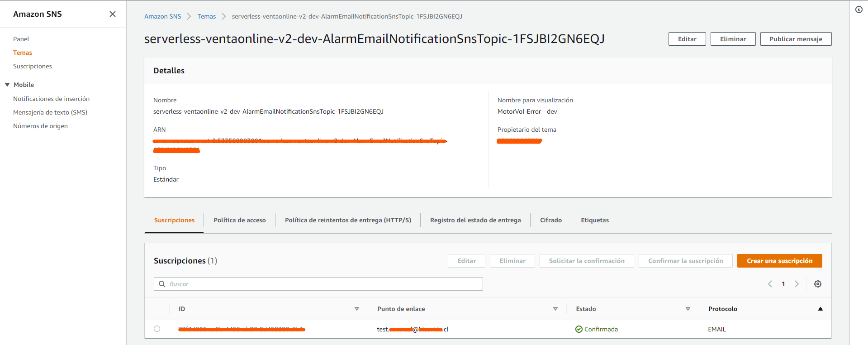This screenshot has height=345, width=868.
Task: Open the info panel icon
Action: [859, 10]
